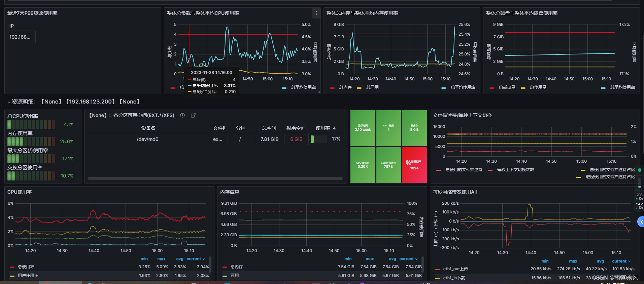Click the red swatch beside 总磁盘量 legend

click(492, 88)
